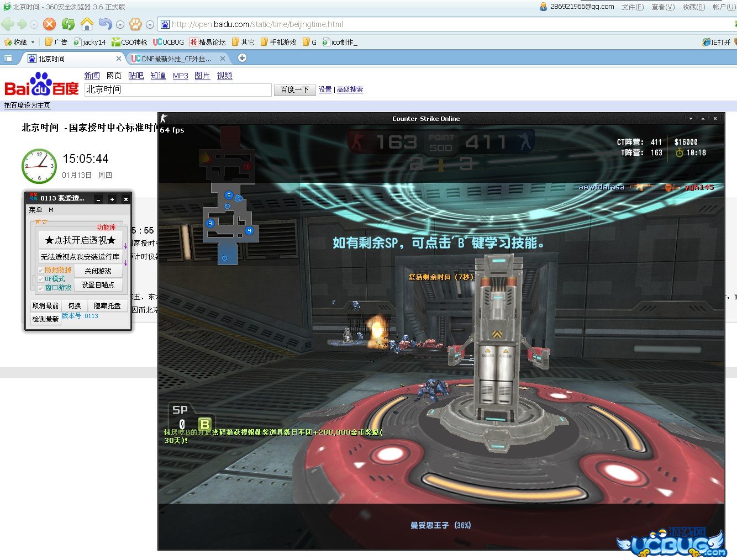This screenshot has height=560, width=737.
Task: Click the 切换 button
Action: (x=74, y=306)
